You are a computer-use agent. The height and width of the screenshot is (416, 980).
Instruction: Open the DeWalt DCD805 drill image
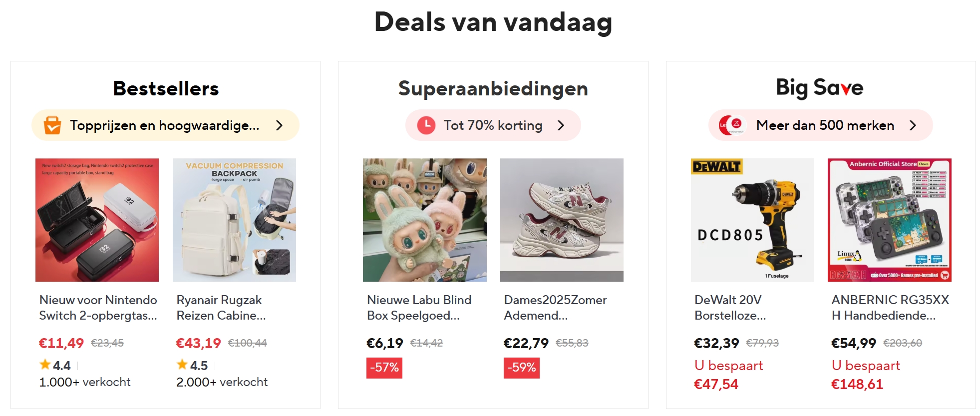click(752, 220)
